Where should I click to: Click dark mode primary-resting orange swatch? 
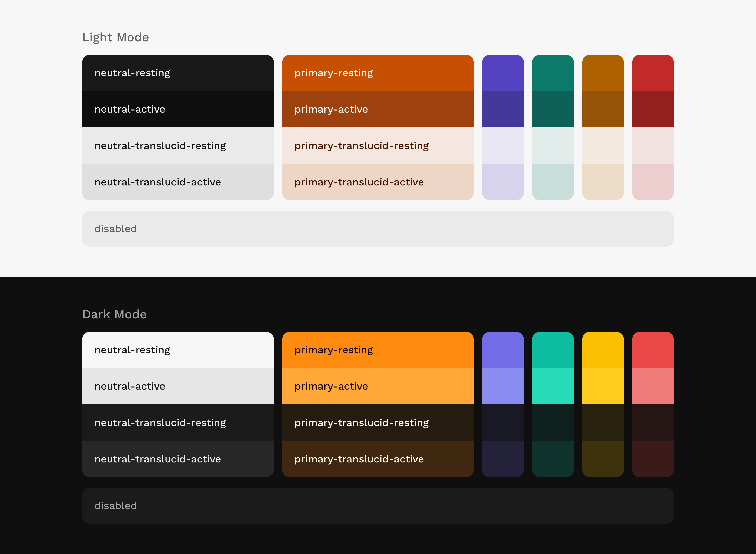(378, 350)
